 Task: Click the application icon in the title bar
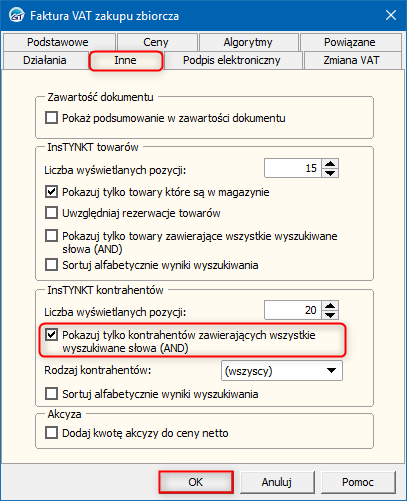17,15
